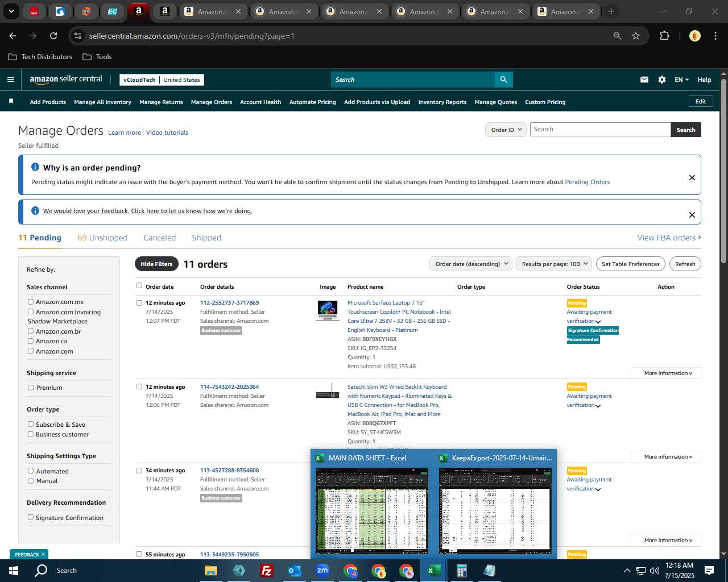
Task: Click the Amazon Seller Central logo
Action: (x=66, y=80)
